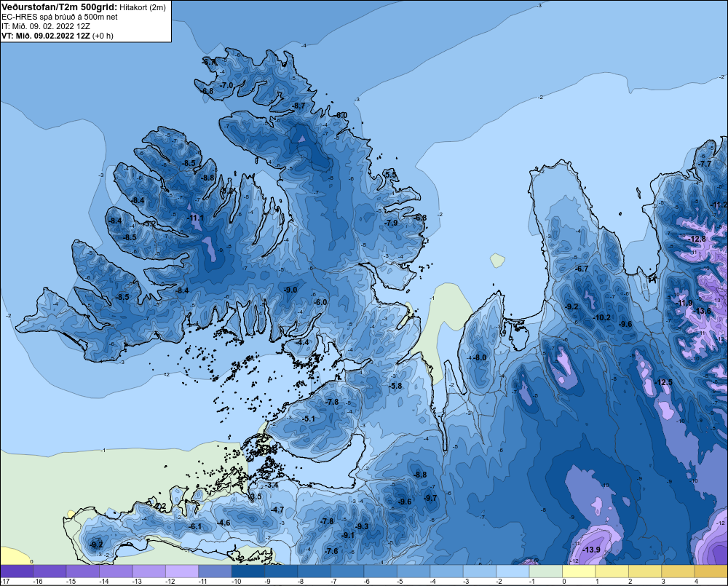
Task: Select the 'IT: Mið. 09. 02. 2022 12Z' line
Action: pos(46,26)
